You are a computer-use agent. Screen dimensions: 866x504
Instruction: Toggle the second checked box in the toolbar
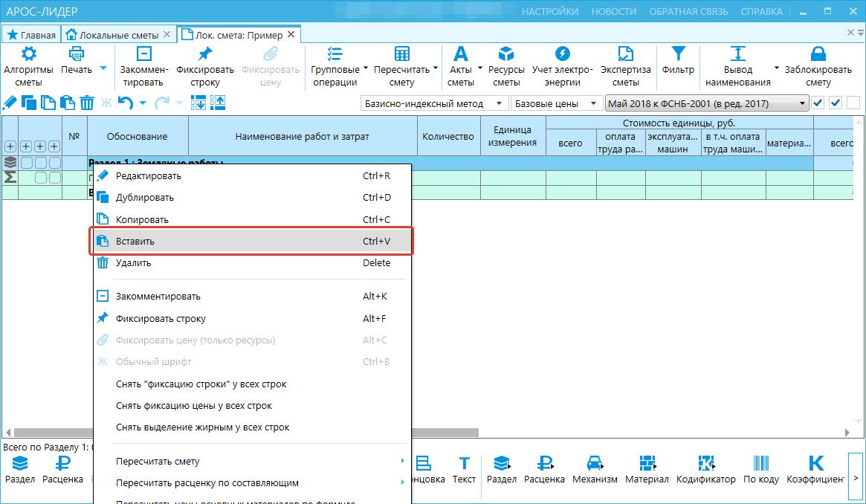coord(835,103)
